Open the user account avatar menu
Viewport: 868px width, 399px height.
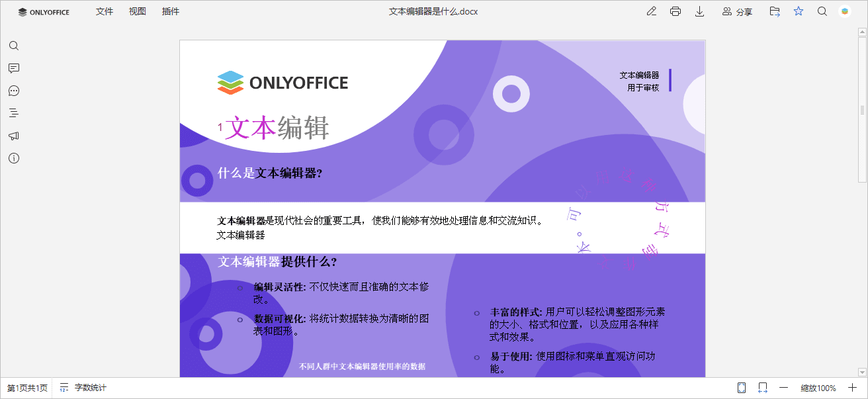(844, 11)
